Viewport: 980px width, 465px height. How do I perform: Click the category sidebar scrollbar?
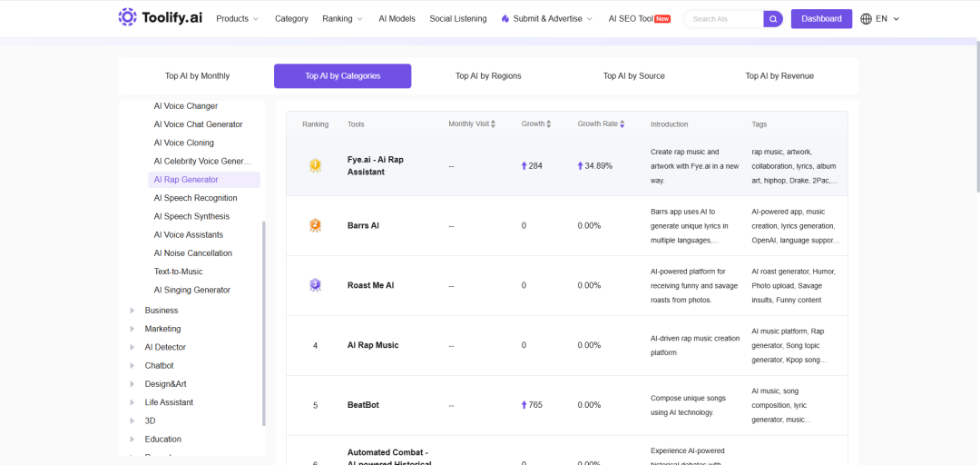pos(263,323)
